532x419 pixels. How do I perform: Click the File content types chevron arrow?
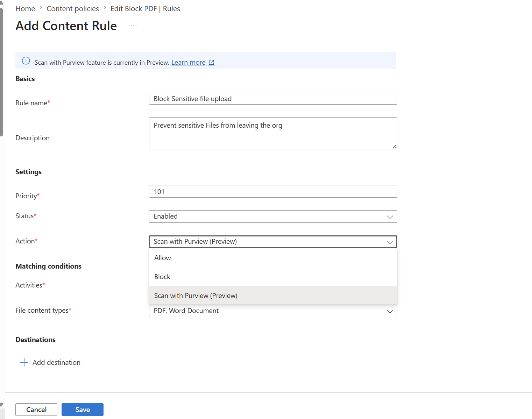point(390,311)
